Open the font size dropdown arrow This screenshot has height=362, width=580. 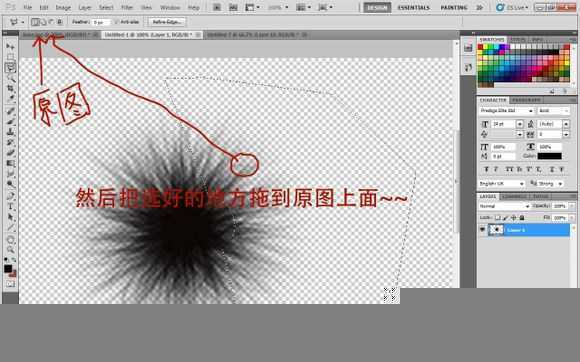click(520, 124)
